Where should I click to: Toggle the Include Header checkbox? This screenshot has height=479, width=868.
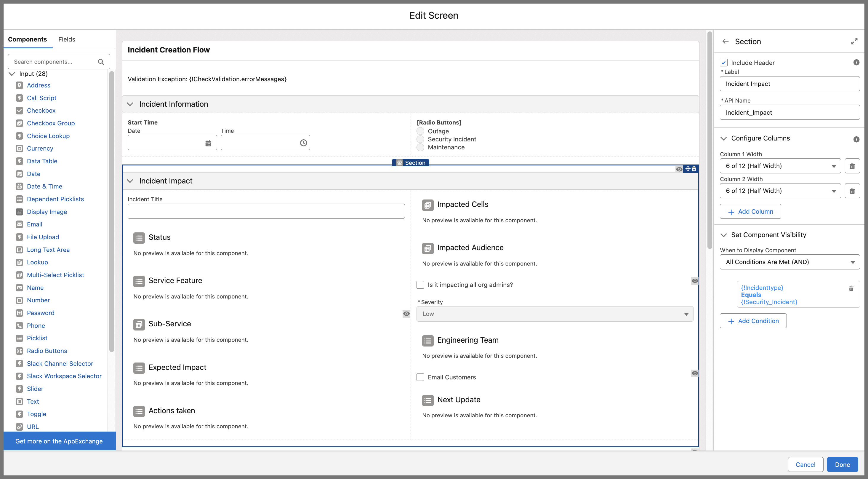point(724,63)
